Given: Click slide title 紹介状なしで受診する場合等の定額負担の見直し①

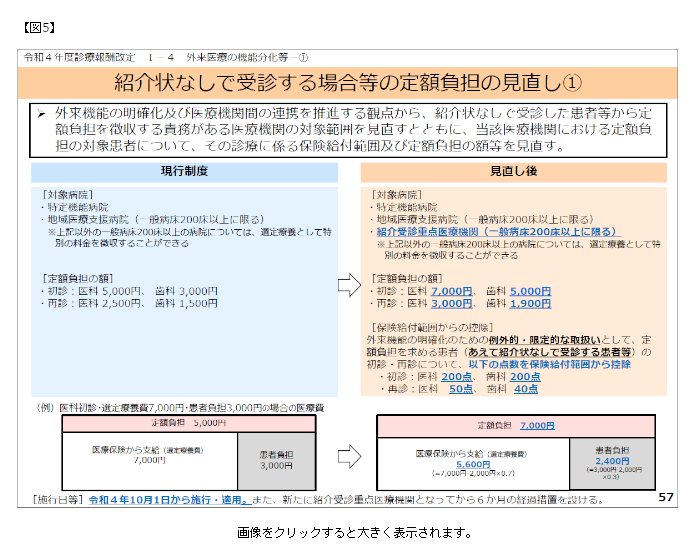Looking at the screenshot, I should [x=348, y=83].
